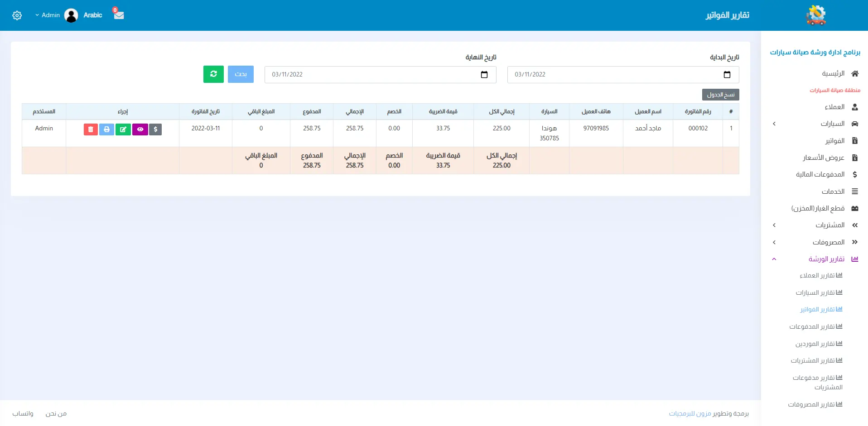Open the settings gear icon
This screenshot has width=868, height=426.
tap(17, 15)
